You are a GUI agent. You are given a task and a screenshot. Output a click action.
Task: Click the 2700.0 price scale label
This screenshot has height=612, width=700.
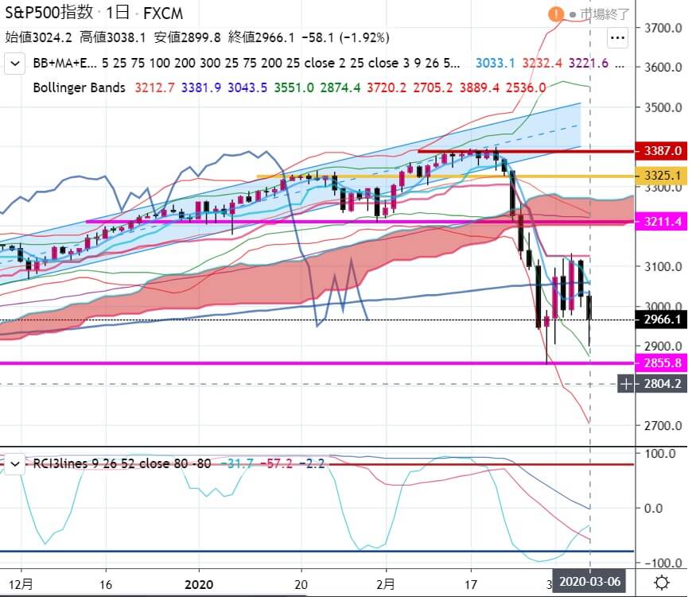(x=663, y=425)
